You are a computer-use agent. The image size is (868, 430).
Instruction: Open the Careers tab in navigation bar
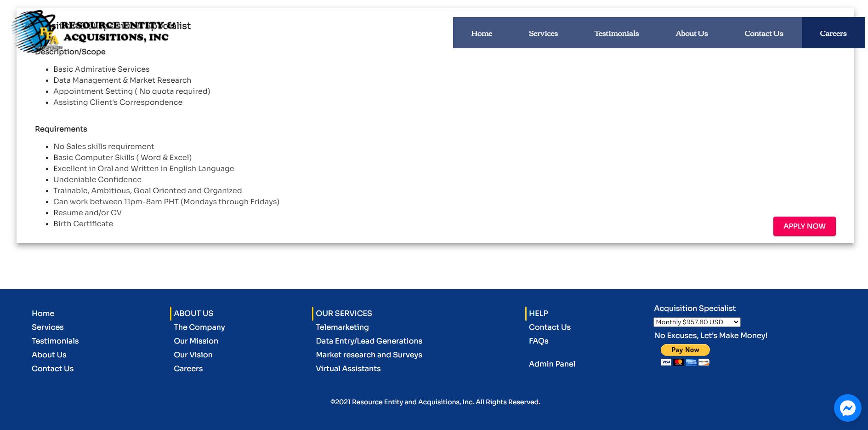833,33
